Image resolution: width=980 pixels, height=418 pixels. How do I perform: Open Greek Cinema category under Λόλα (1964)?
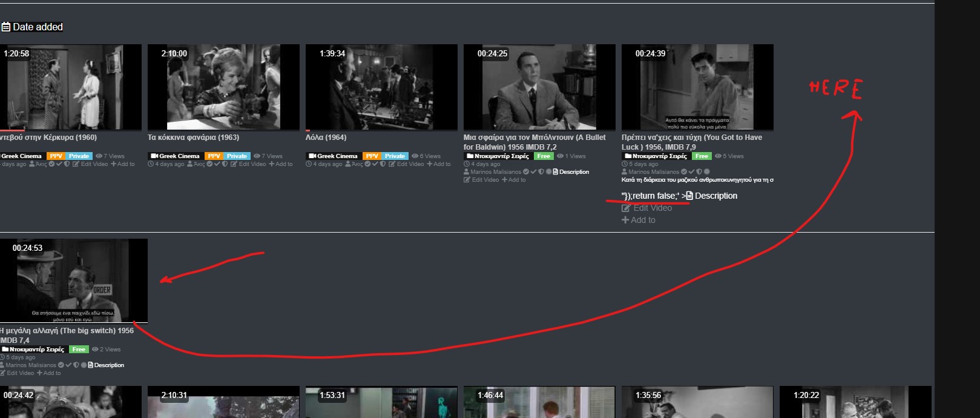click(x=334, y=156)
